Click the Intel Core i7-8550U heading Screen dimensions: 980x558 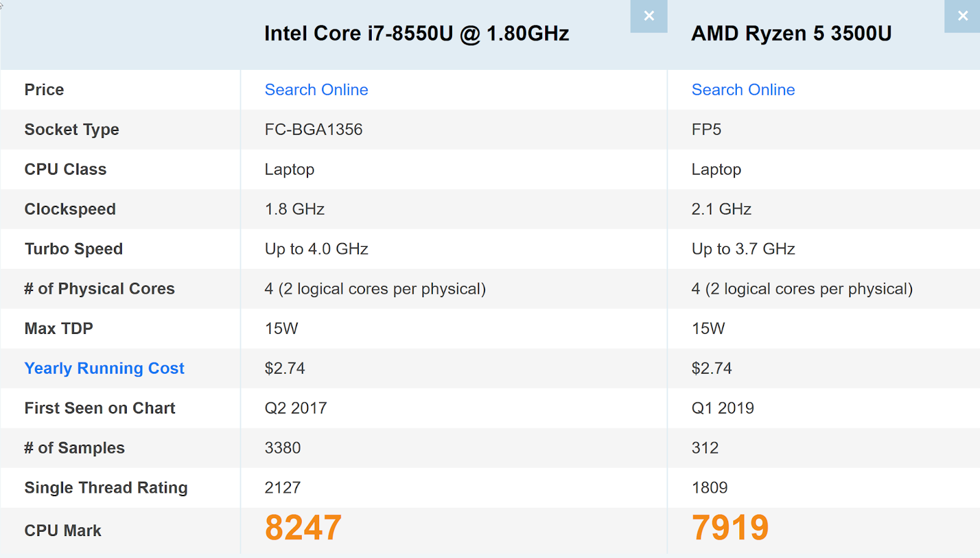pos(417,34)
